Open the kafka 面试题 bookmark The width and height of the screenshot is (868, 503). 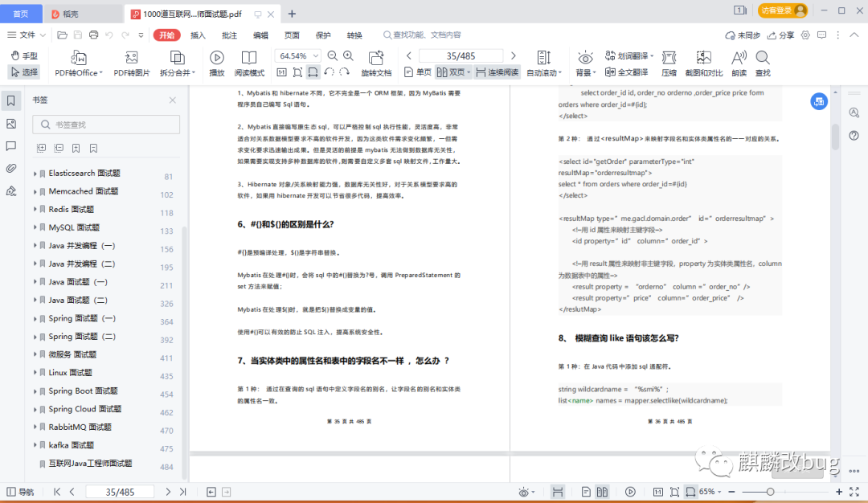[x=71, y=445]
